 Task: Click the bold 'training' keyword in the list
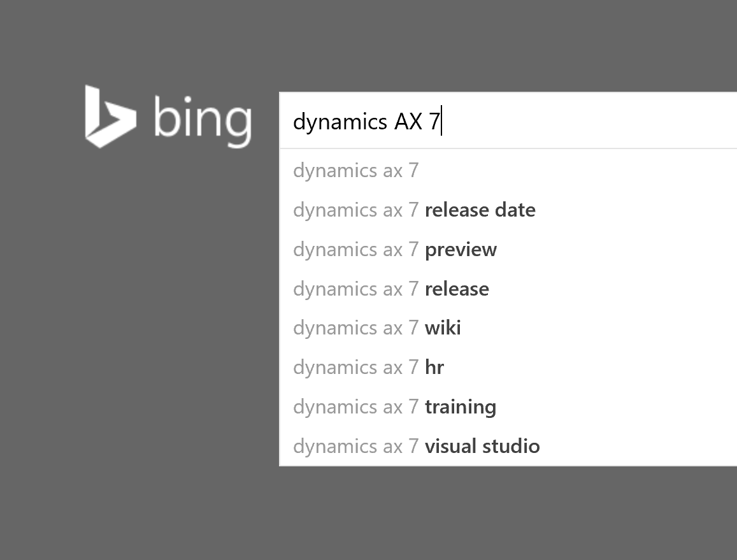pyautogui.click(x=461, y=407)
